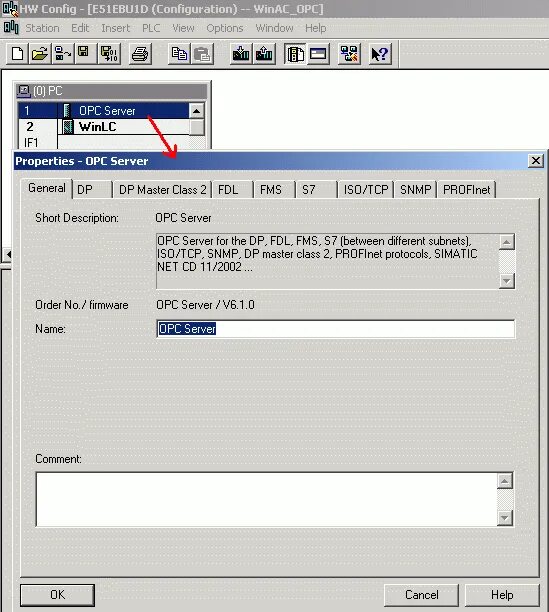
Task: Open the PLC menu
Action: click(151, 28)
